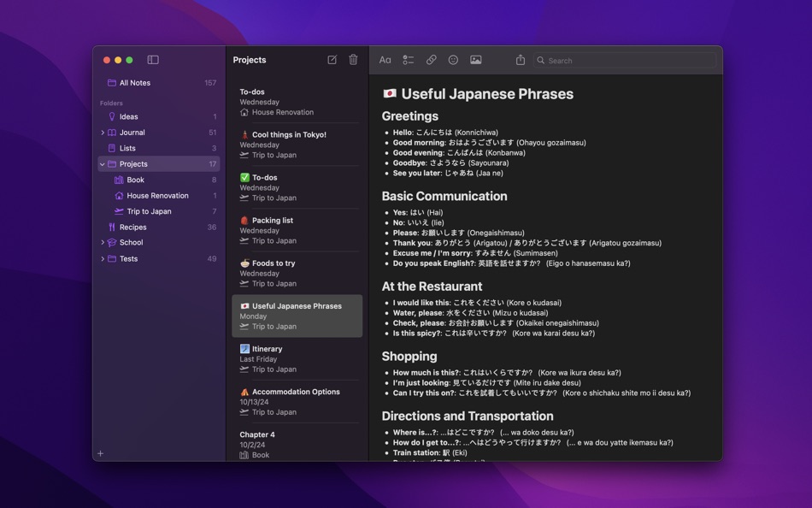Open the To-dos note with green checkmark
Viewport: 812px width, 508px height.
click(297, 187)
